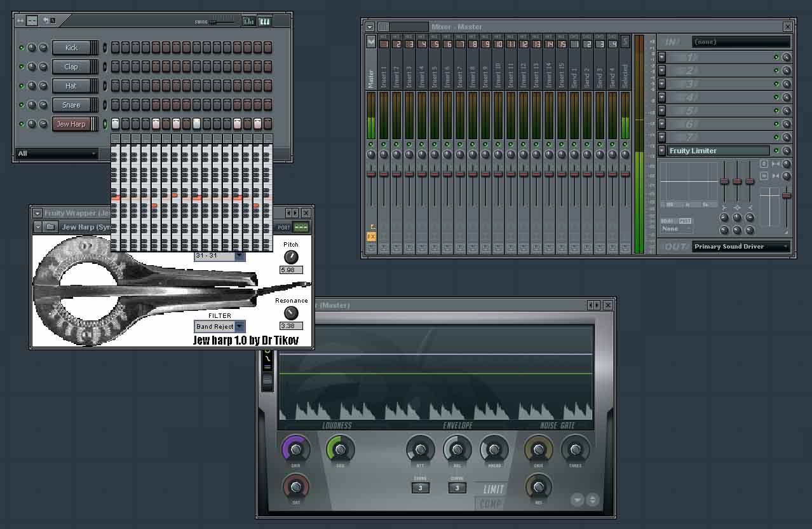Open effect slot 1 arrow menu in mixer
Image resolution: width=812 pixels, height=529 pixels.
click(x=662, y=57)
